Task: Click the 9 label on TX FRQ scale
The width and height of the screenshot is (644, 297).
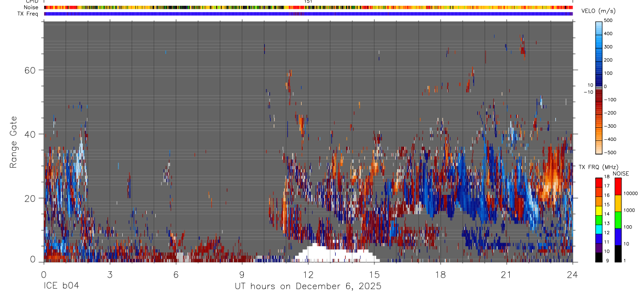Action: (607, 260)
